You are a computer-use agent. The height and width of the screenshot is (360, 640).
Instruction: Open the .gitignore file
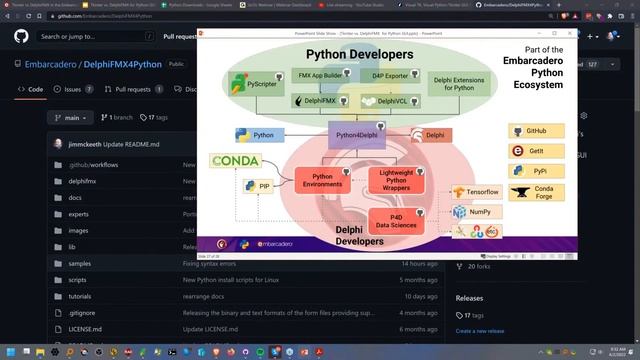[x=82, y=313]
